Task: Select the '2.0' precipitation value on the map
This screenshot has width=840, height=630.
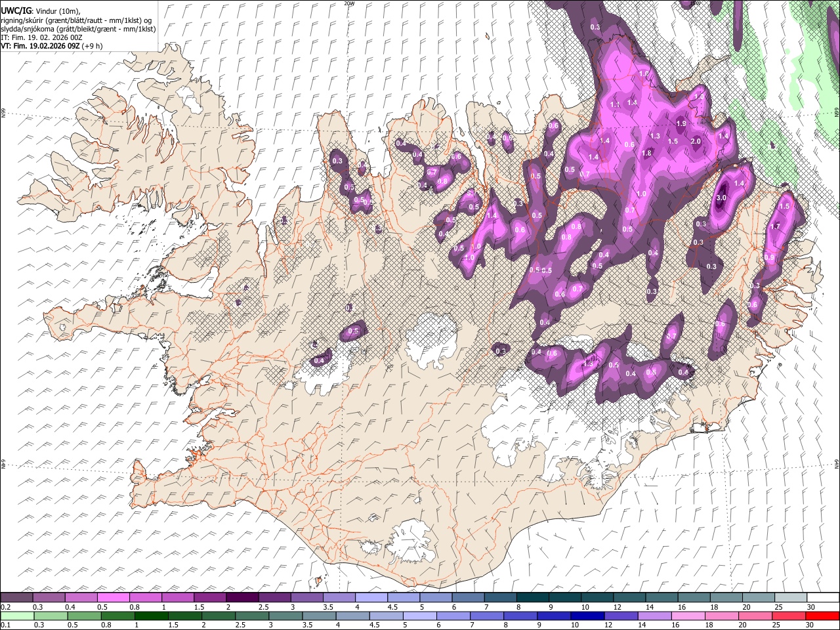Action: coord(696,141)
